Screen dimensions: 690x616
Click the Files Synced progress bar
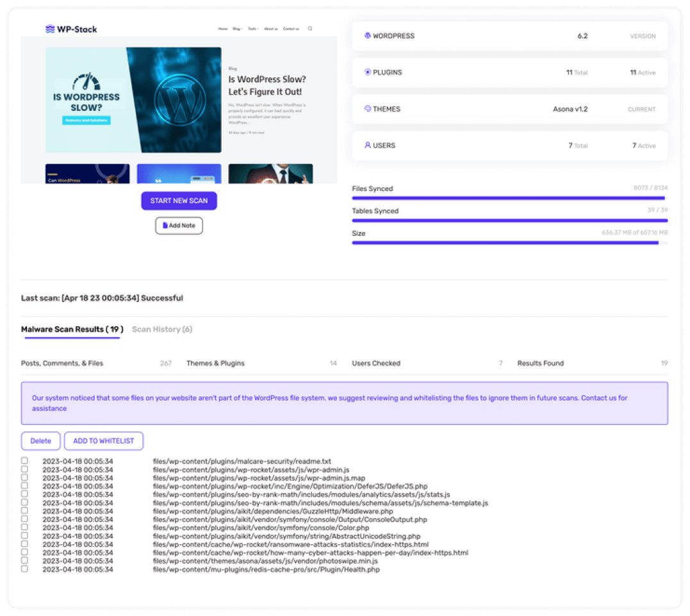pyautogui.click(x=509, y=198)
